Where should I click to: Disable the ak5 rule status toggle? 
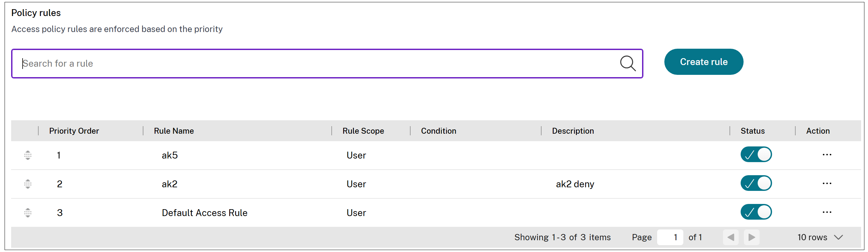[756, 155]
